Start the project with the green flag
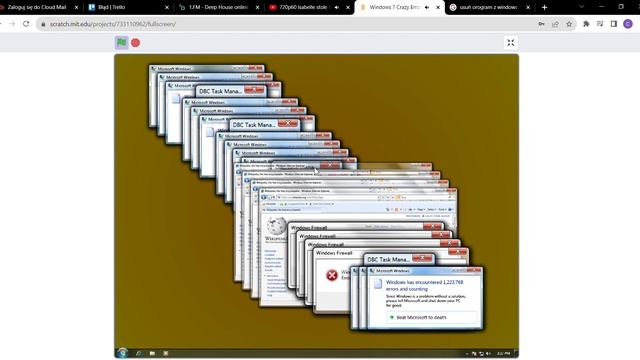 pyautogui.click(x=122, y=42)
